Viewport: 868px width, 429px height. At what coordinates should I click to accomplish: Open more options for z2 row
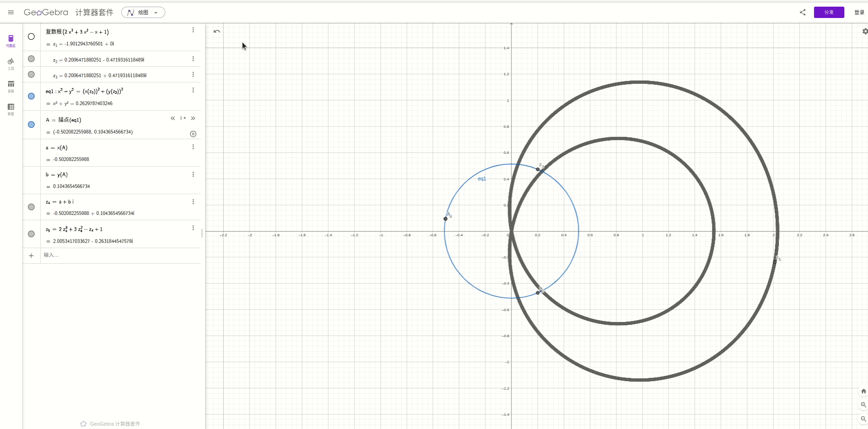(x=193, y=59)
